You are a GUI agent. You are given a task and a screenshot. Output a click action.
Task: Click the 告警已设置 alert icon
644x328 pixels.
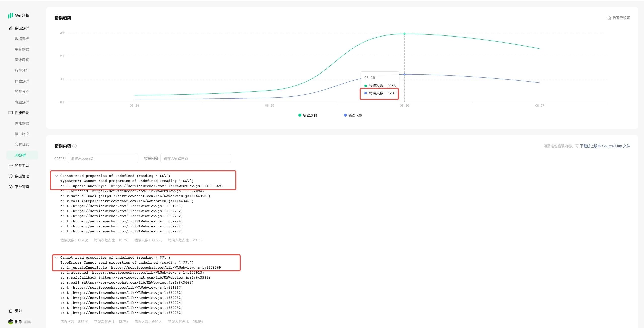pyautogui.click(x=609, y=18)
